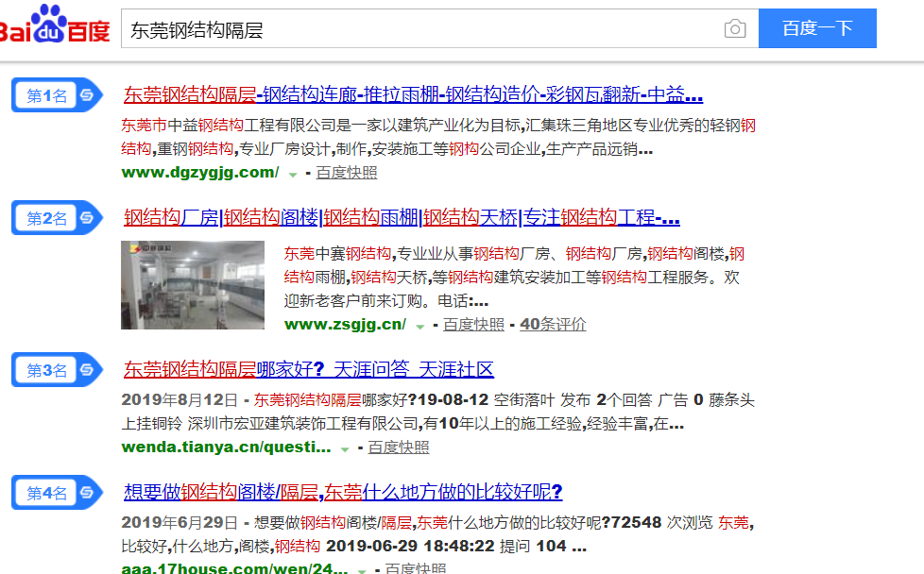
Task: Open 想要做钢结构阁楼/隔层 result title
Action: pyautogui.click(x=343, y=492)
